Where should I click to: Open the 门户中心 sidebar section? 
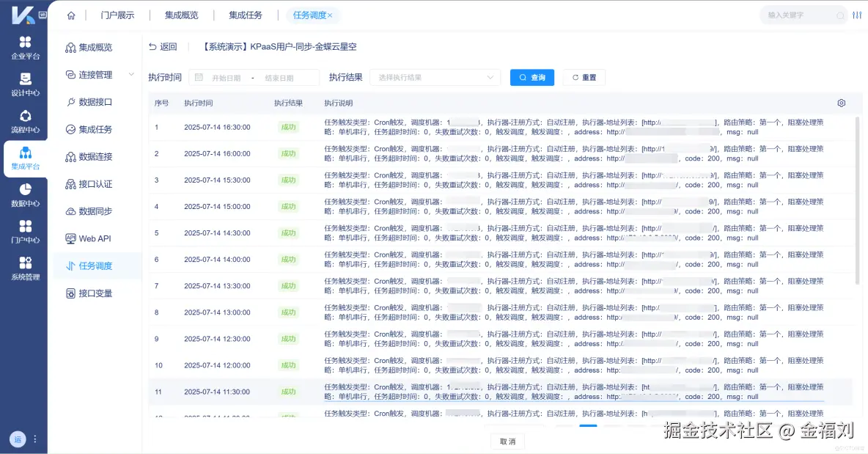click(x=25, y=232)
